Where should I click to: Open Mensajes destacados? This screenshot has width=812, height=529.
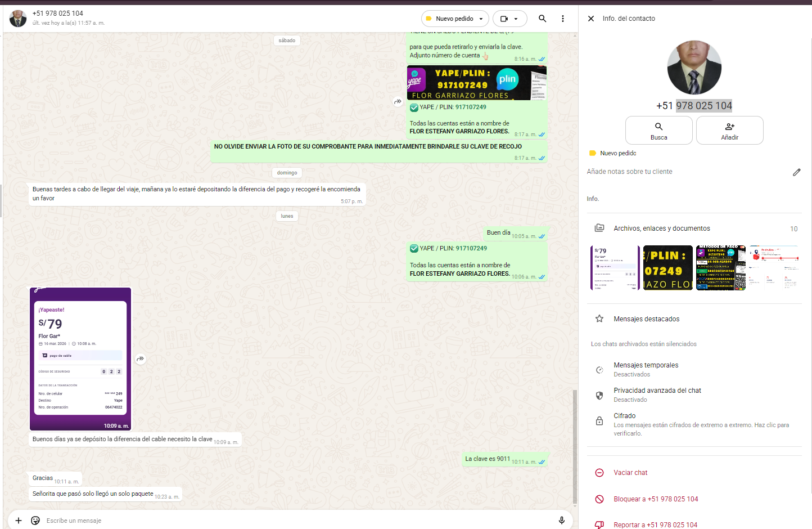[x=646, y=319]
